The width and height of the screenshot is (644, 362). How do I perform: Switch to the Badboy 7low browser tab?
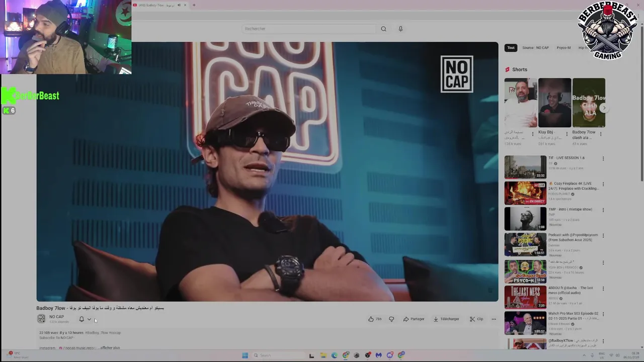coord(156,5)
